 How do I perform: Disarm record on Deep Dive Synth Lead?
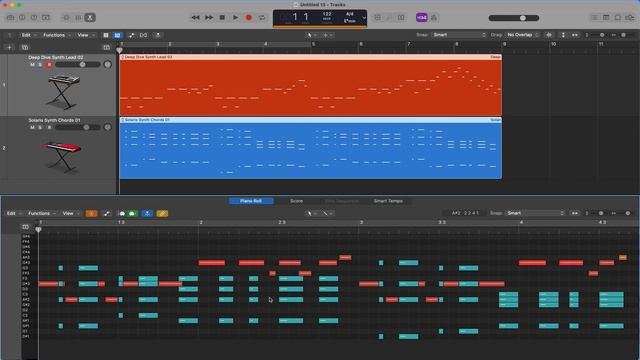49,64
